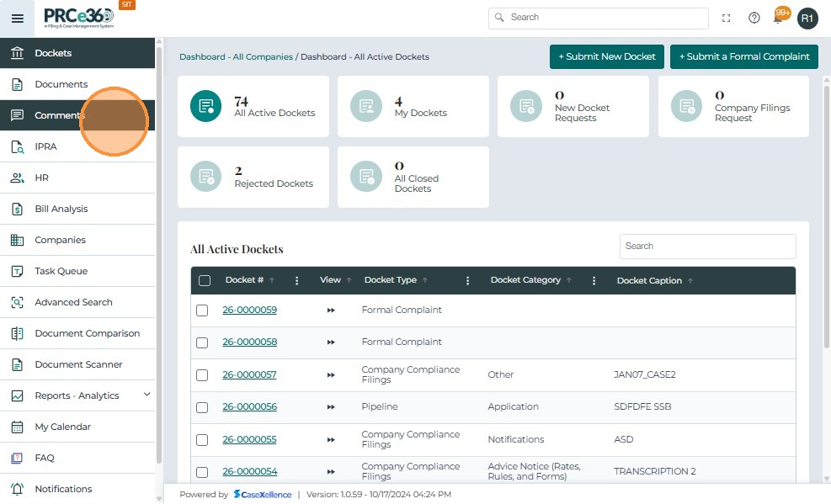
Task: Go to Task Queue in sidebar
Action: tap(61, 271)
